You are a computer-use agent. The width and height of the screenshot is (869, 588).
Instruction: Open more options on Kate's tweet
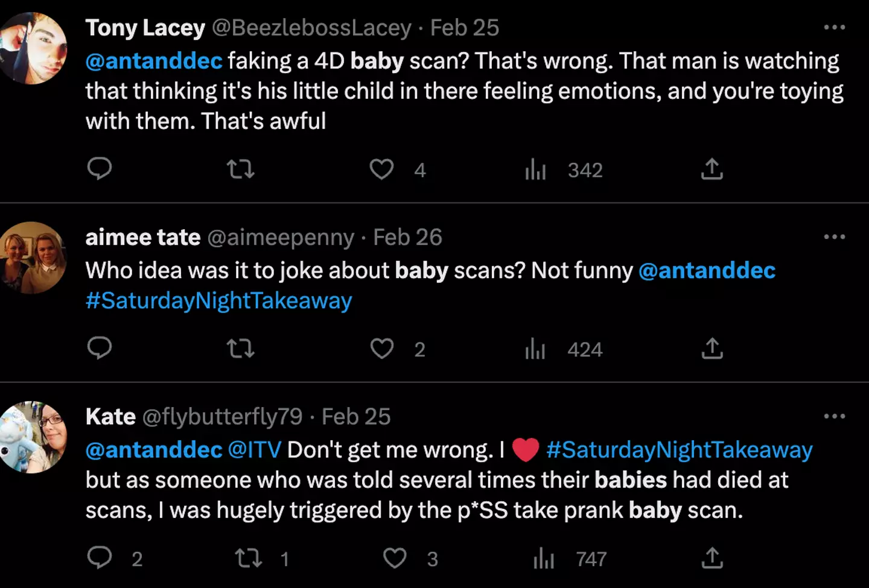coord(835,416)
